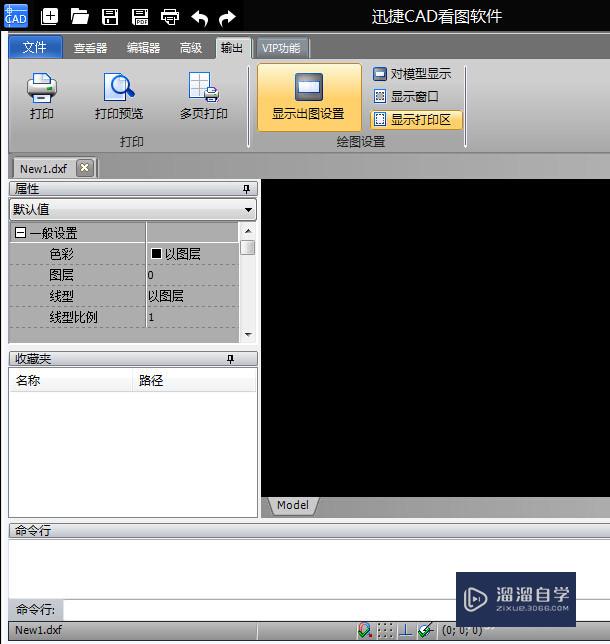
Task: Pin the 收藏夹 favorites panel
Action: 230,359
